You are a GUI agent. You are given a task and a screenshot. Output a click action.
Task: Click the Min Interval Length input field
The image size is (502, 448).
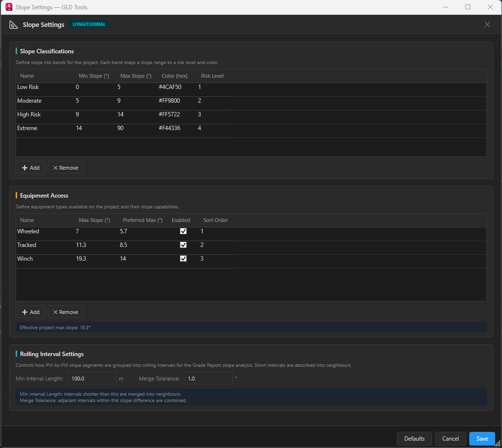pos(92,379)
